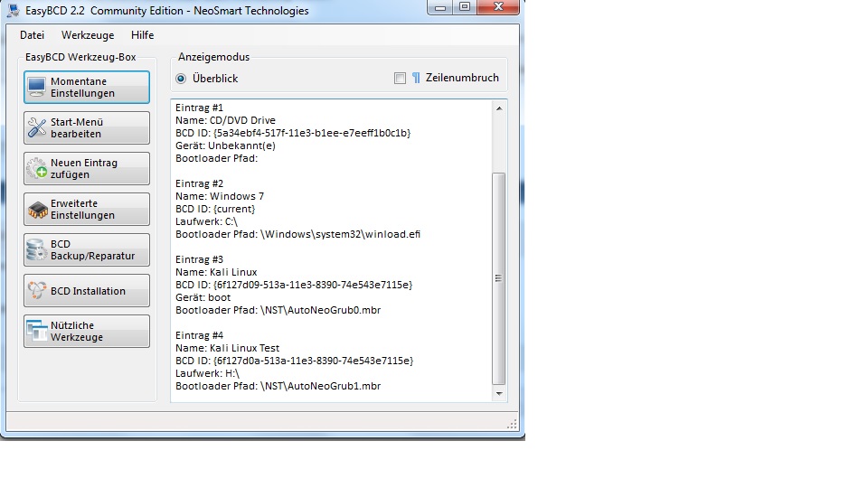Click the empty 'Bootloader Pfad:' line of entry 1
The width and height of the screenshot is (868, 488).
click(216, 158)
